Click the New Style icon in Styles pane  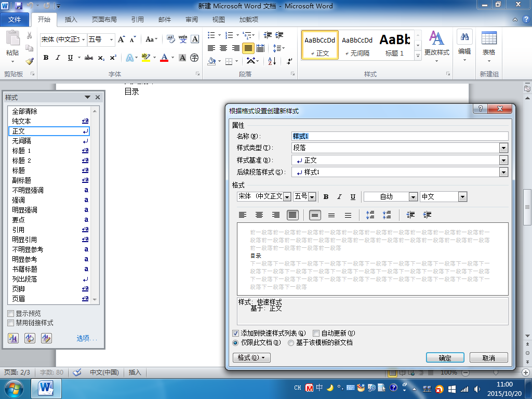pyautogui.click(x=13, y=338)
